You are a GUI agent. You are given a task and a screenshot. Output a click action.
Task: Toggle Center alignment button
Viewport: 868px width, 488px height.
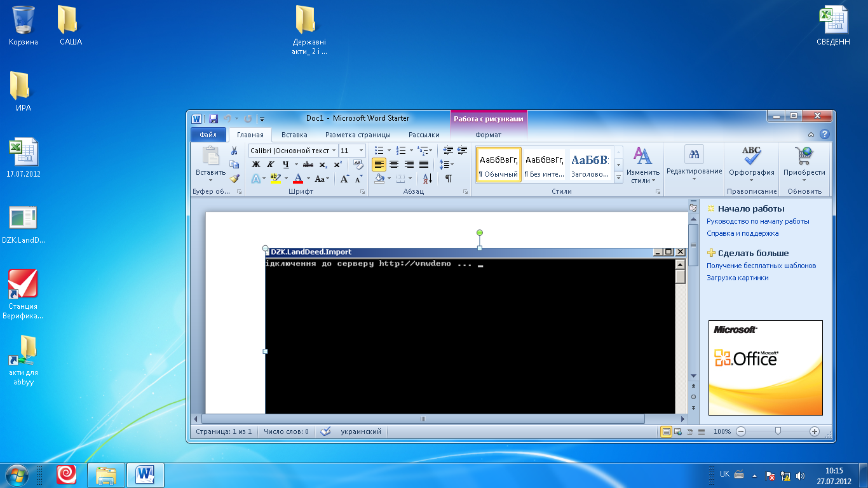(394, 165)
